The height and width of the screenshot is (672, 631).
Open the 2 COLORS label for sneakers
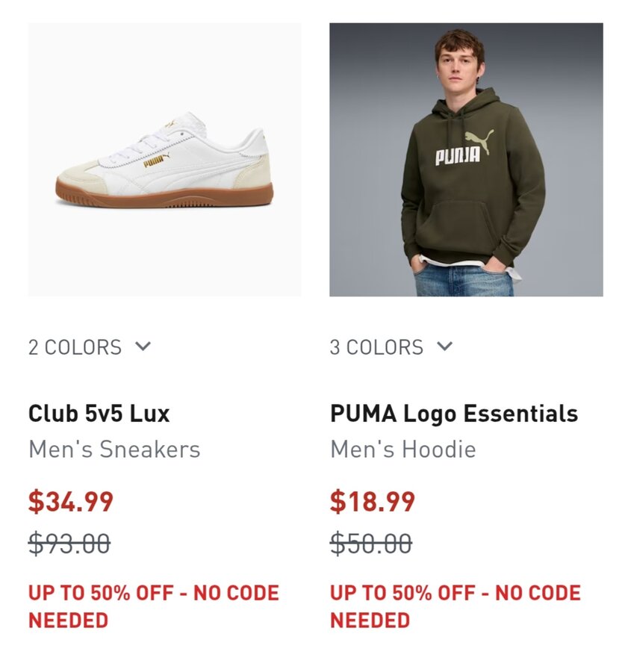point(75,347)
